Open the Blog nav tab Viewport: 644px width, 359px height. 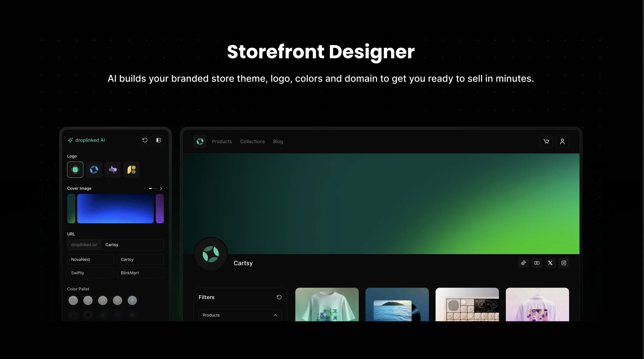278,142
